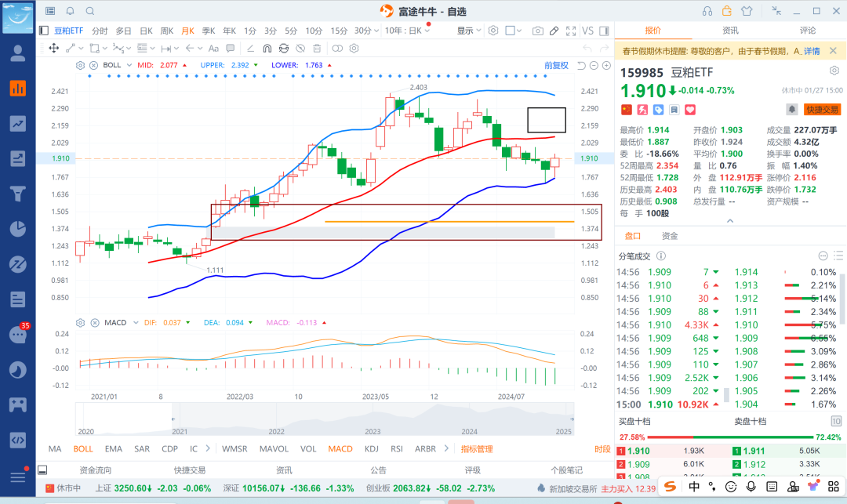Open messages icon with 35 badge
This screenshot has height=504, width=847.
pos(18,335)
